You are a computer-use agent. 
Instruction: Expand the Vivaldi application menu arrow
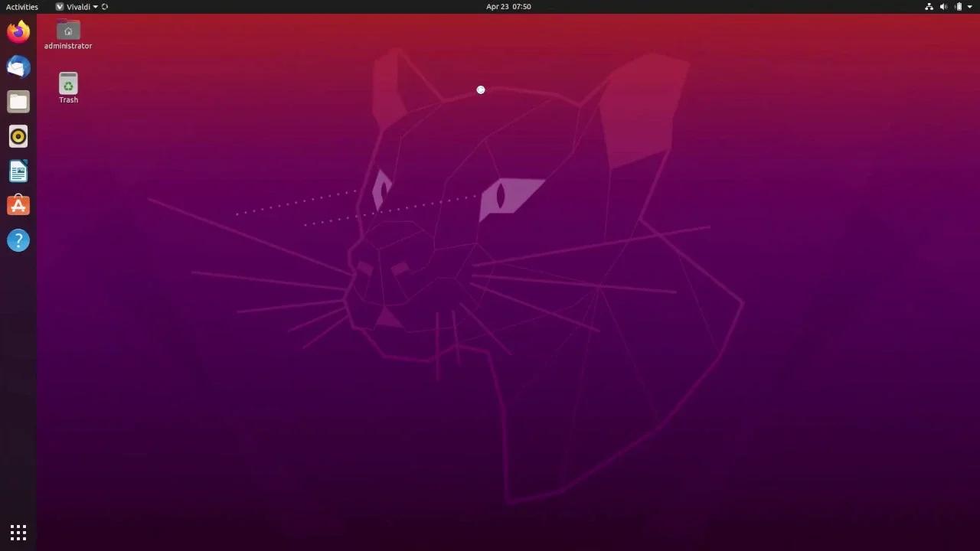click(x=96, y=7)
